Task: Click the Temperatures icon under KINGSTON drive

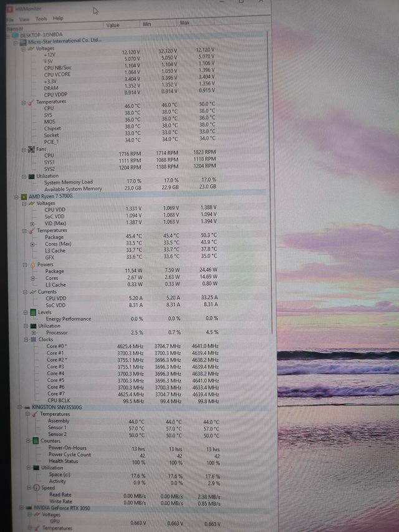Action: click(x=35, y=414)
